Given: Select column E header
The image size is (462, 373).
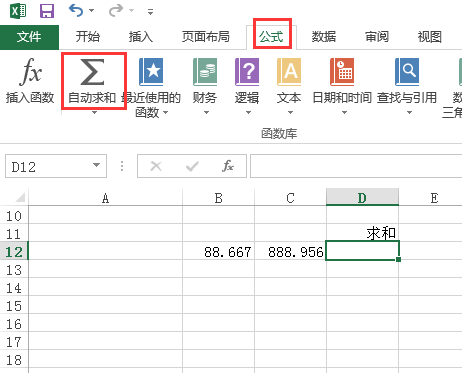Looking at the screenshot, I should click(431, 198).
